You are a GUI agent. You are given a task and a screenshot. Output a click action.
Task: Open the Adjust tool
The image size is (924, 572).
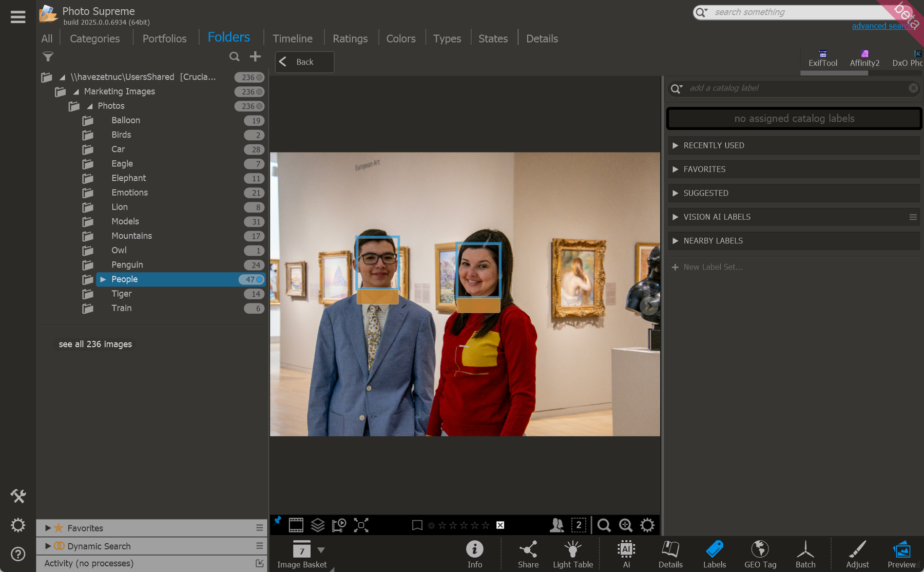[857, 554]
